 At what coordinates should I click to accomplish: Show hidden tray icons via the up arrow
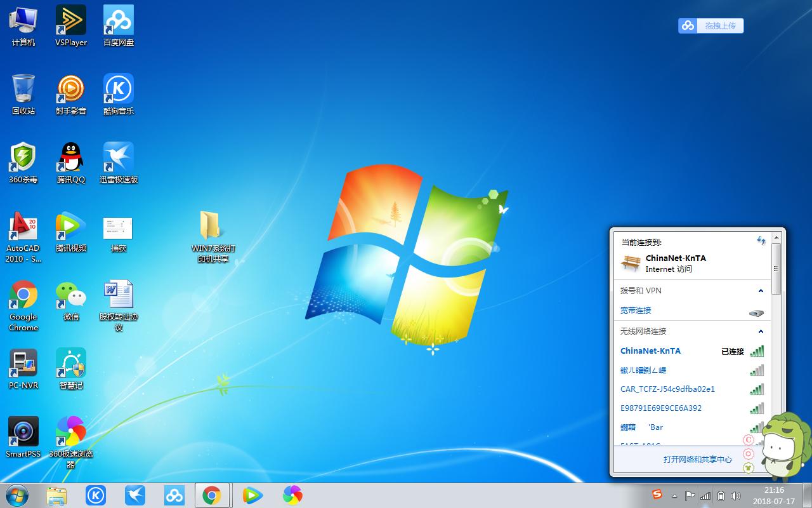674,496
